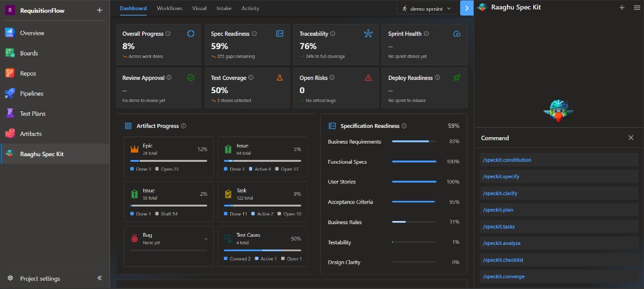Click Test Coverage info icon
Image resolution: width=644 pixels, height=289 pixels.
coord(251,77)
